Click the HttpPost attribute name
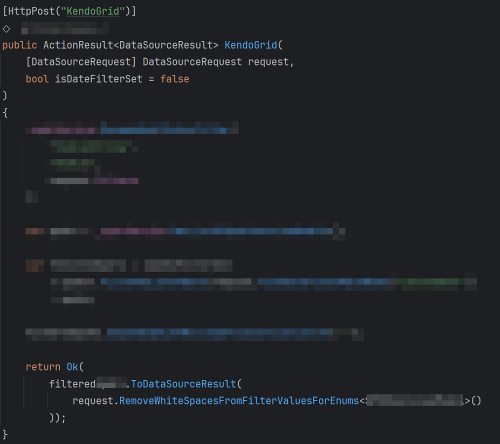 click(x=31, y=11)
